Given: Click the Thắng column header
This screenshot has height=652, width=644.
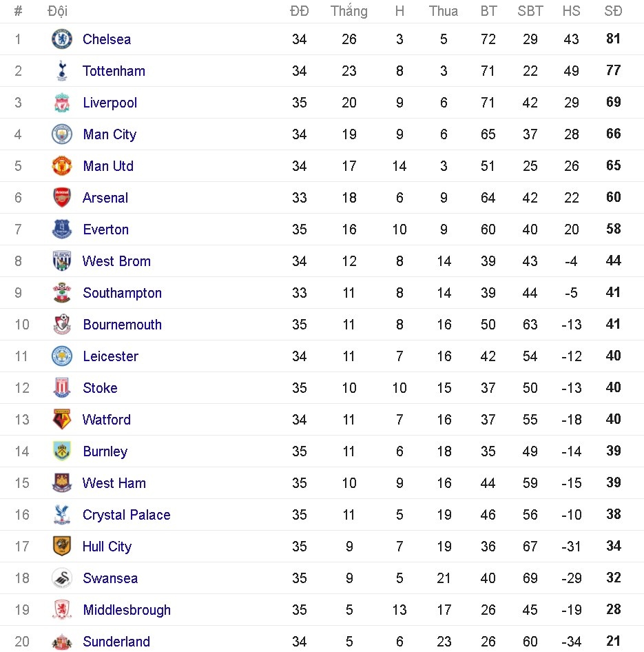Looking at the screenshot, I should [x=349, y=11].
